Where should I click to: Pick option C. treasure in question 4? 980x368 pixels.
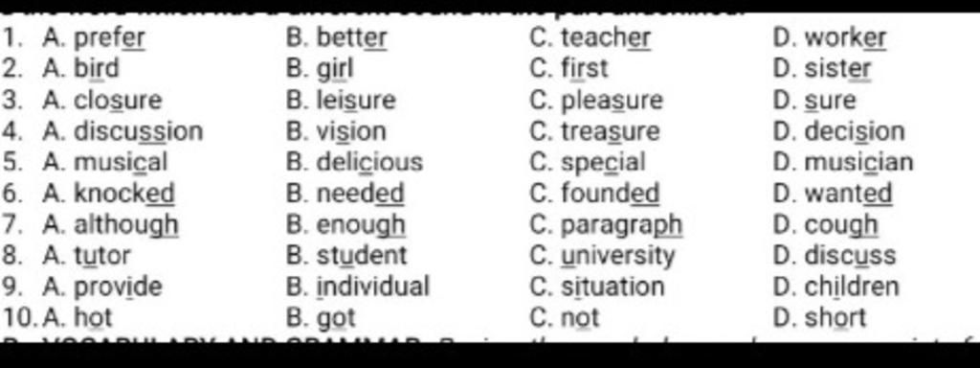point(594,131)
